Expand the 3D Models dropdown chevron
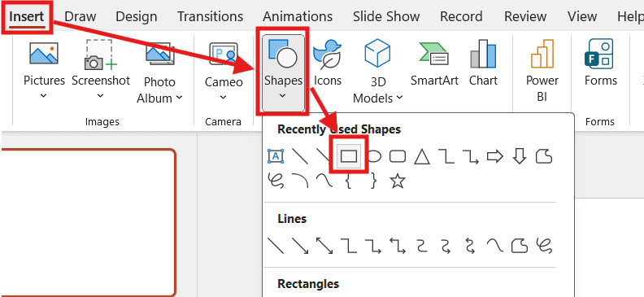Image resolution: width=644 pixels, height=297 pixels. pyautogui.click(x=399, y=98)
